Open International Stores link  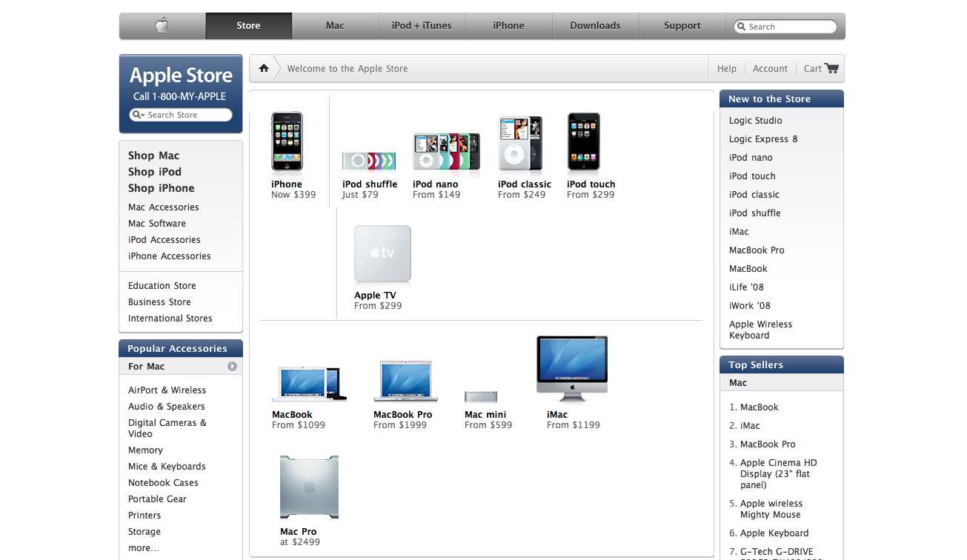pyautogui.click(x=170, y=319)
